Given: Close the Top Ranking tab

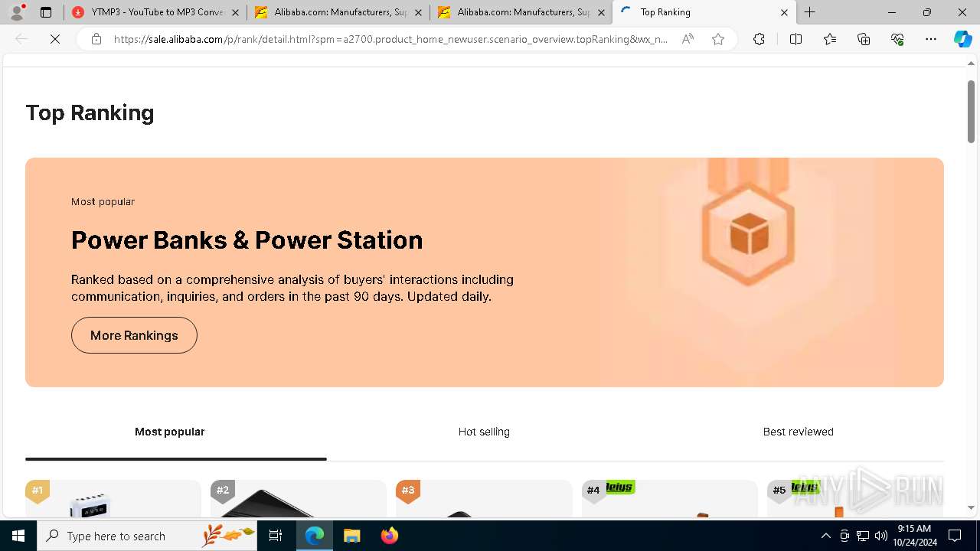Looking at the screenshot, I should pyautogui.click(x=784, y=12).
